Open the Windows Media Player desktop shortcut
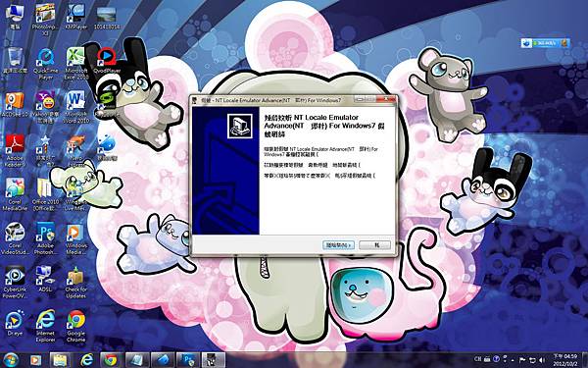The height and width of the screenshot is (368, 588). (75, 238)
